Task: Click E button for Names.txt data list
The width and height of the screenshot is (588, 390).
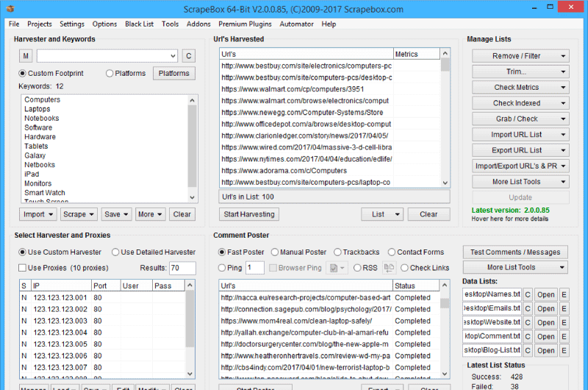Action: click(x=564, y=294)
